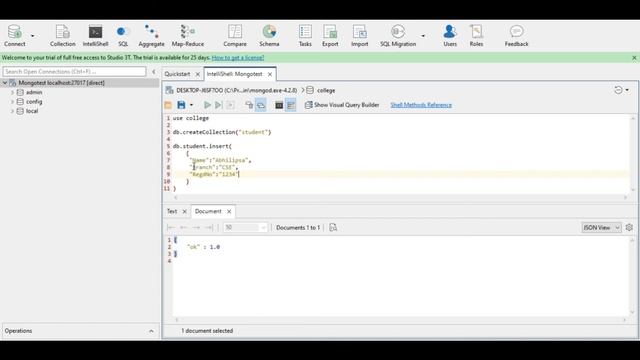Dismiss the trial welcome banner
The image size is (640, 360).
(634, 58)
